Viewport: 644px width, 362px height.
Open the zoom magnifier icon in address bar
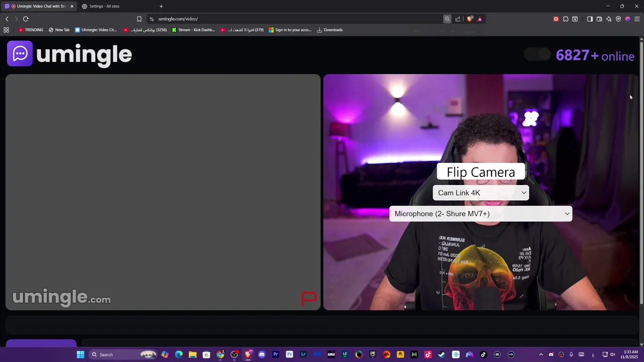point(447,19)
